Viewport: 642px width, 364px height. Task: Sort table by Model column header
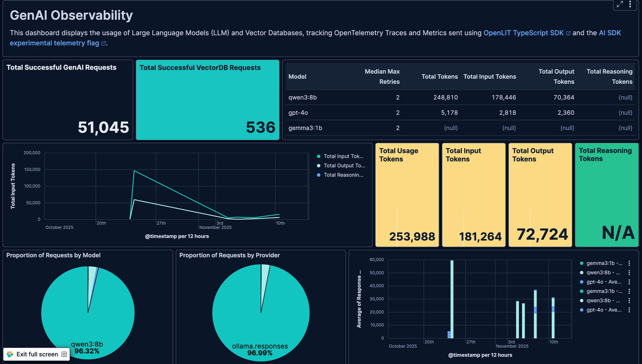point(297,76)
